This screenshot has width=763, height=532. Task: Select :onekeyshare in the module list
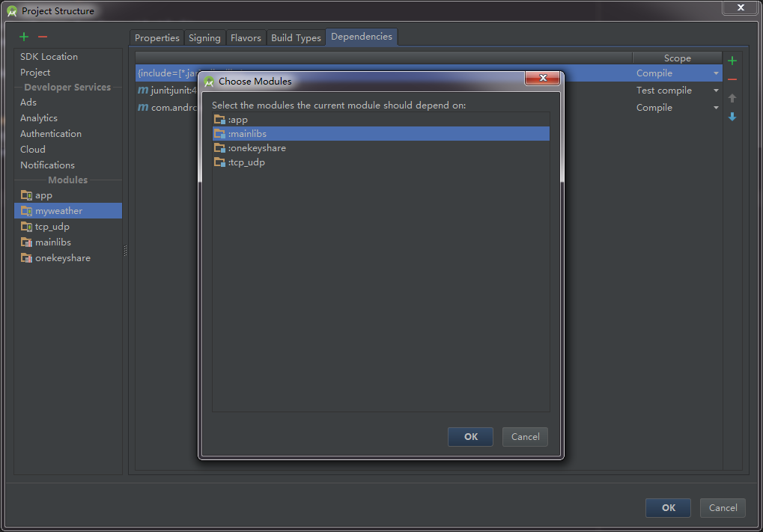click(x=381, y=148)
